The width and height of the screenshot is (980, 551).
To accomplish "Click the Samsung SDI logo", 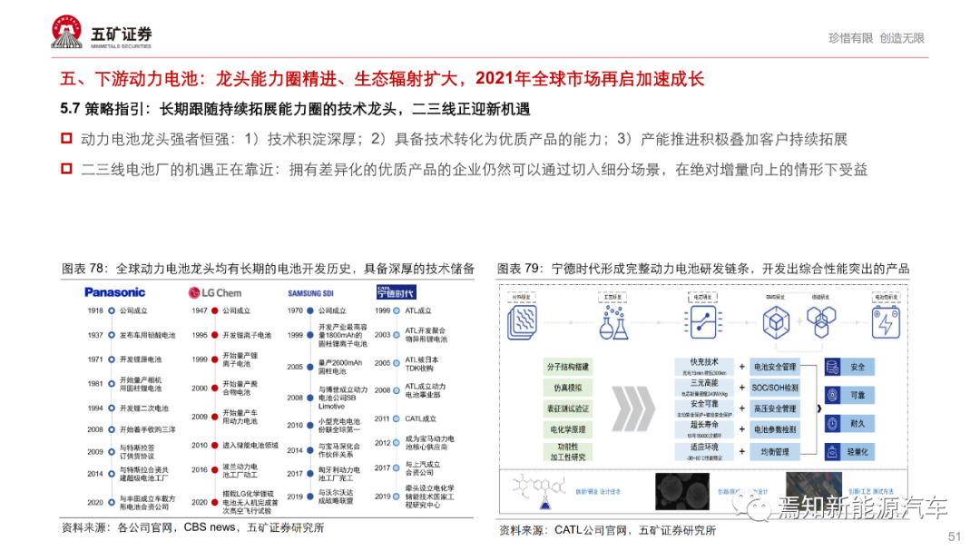I will coord(310,293).
